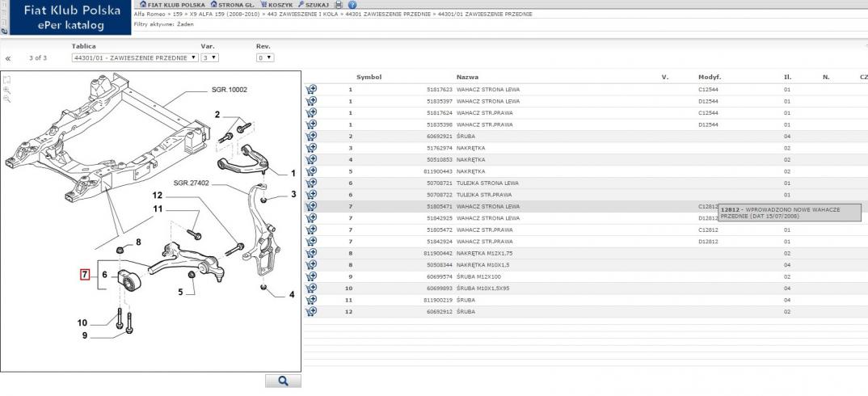
Task: Add ŚRUBA 811900219 to cart
Action: 311,300
